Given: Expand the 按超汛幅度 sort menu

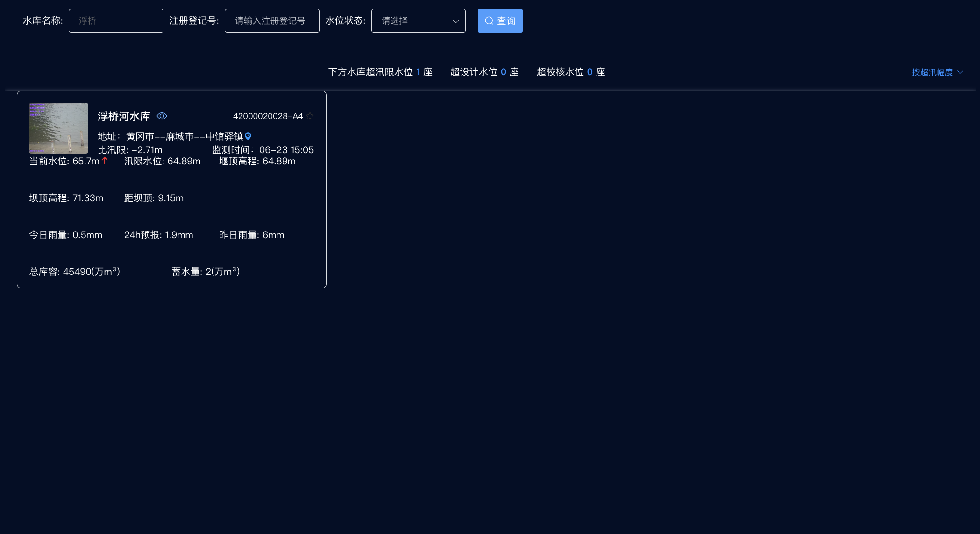Looking at the screenshot, I should (x=932, y=72).
